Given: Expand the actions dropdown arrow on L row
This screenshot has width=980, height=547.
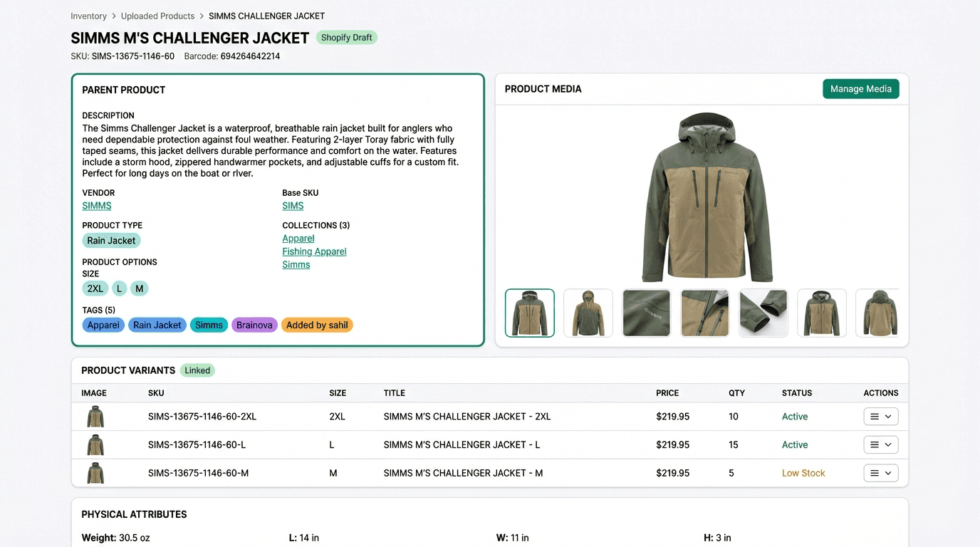Looking at the screenshot, I should coord(887,444).
